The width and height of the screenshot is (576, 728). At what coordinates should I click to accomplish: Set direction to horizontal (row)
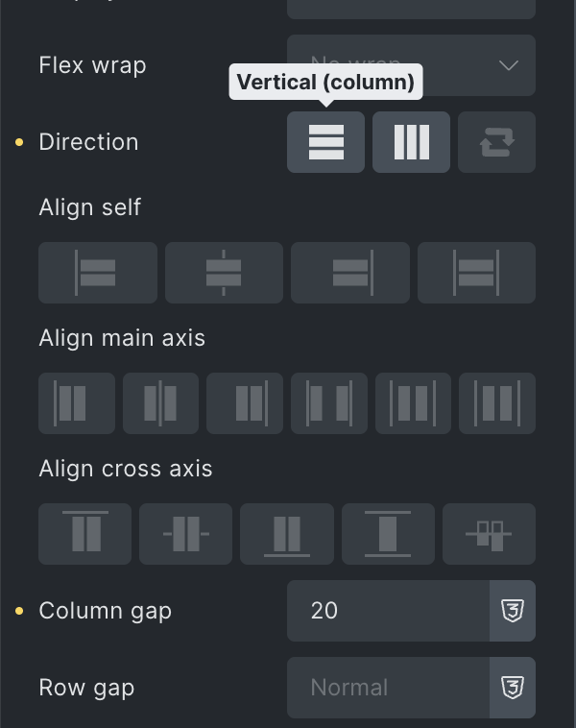(411, 142)
